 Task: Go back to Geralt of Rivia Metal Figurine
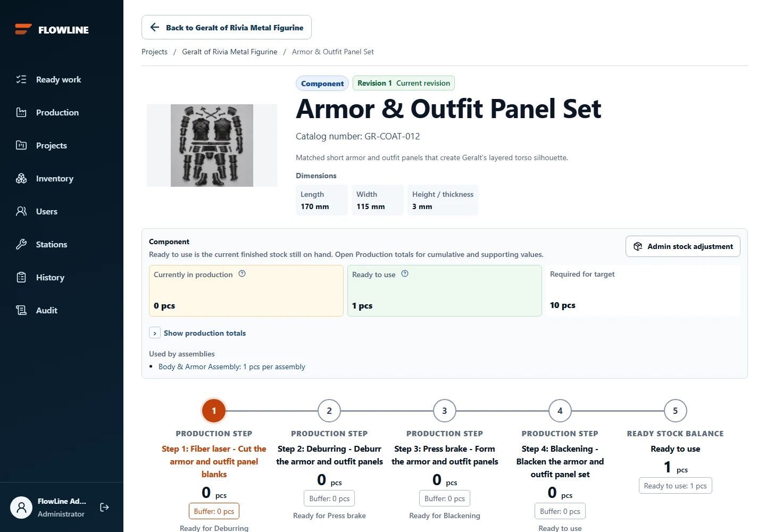tap(227, 27)
